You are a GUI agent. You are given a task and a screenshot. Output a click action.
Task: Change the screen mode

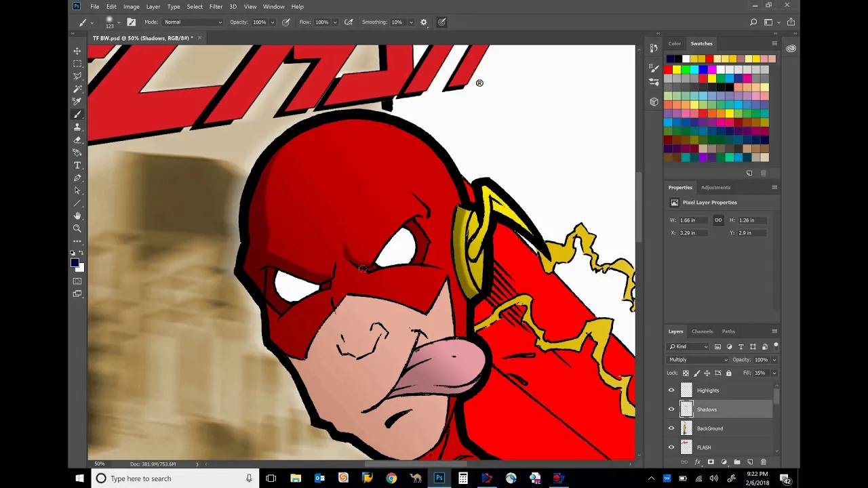(77, 293)
